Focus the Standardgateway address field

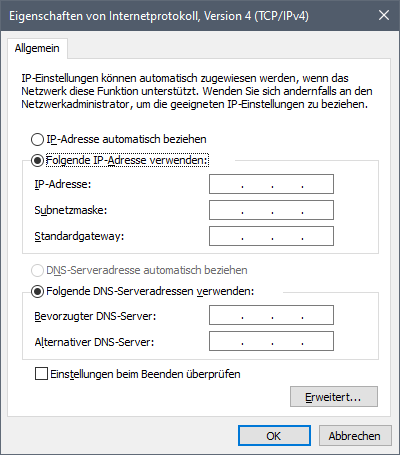pos(271,236)
